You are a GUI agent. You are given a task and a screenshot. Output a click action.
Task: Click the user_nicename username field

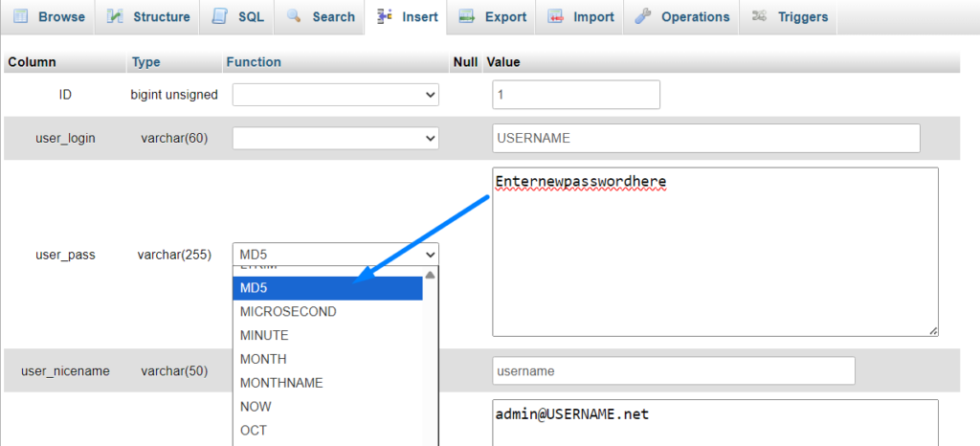tap(674, 371)
